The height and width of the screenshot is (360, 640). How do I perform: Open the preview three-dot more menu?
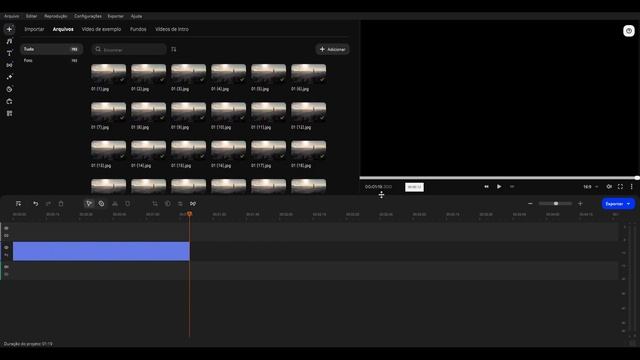[x=631, y=187]
